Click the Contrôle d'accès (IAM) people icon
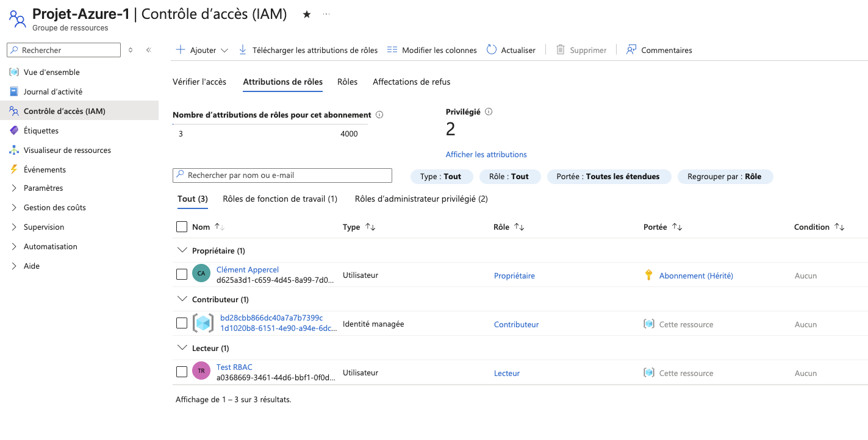Screen dimensions: 868x440 (14, 111)
